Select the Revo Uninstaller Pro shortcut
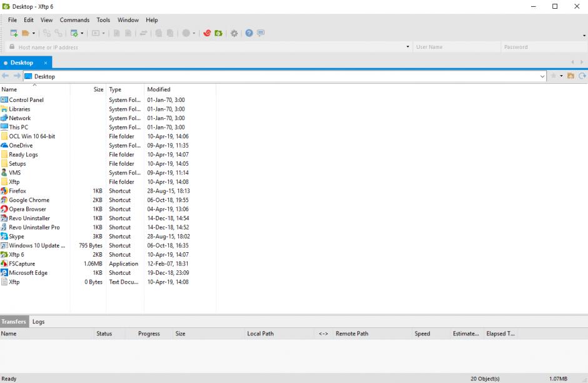Viewport: 588px width, 383px height. 34,227
